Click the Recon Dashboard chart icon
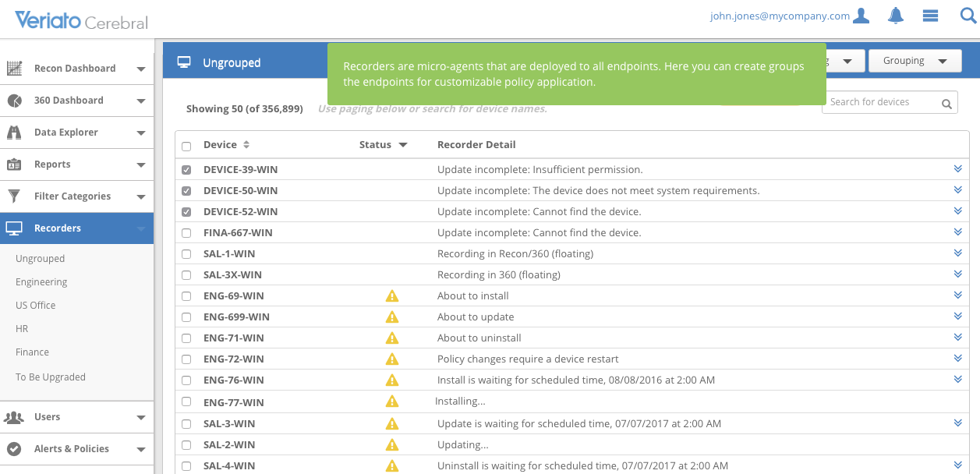The height and width of the screenshot is (474, 980). pyautogui.click(x=14, y=69)
